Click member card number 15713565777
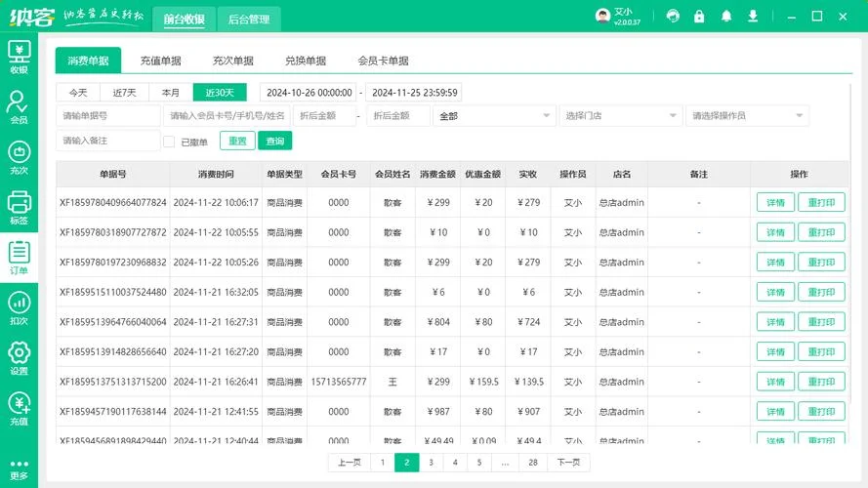The width and height of the screenshot is (868, 488). [339, 382]
